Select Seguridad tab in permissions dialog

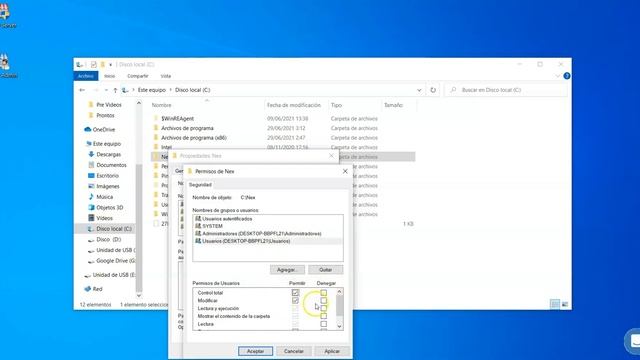coord(200,185)
